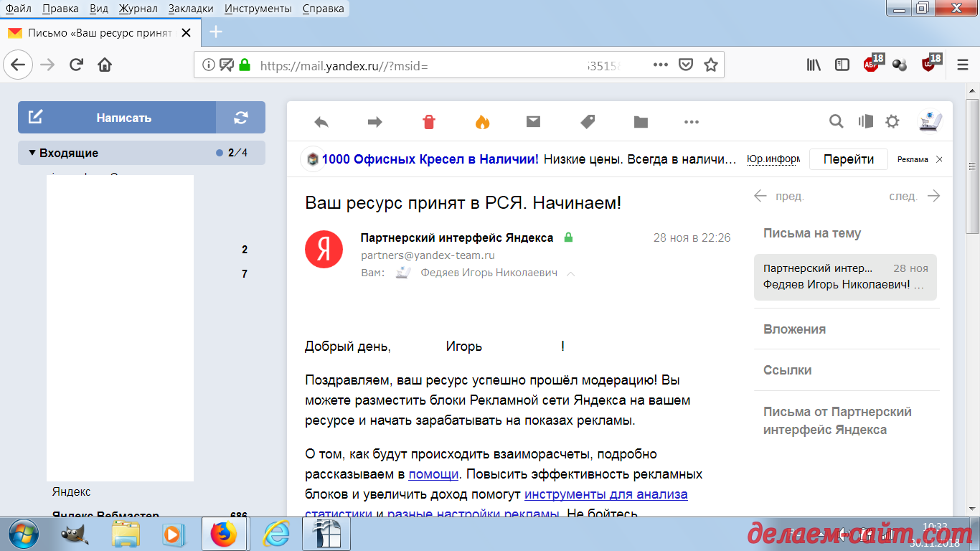This screenshot has height=551, width=980.
Task: Launch Internet Explorer from taskbar
Action: click(275, 534)
